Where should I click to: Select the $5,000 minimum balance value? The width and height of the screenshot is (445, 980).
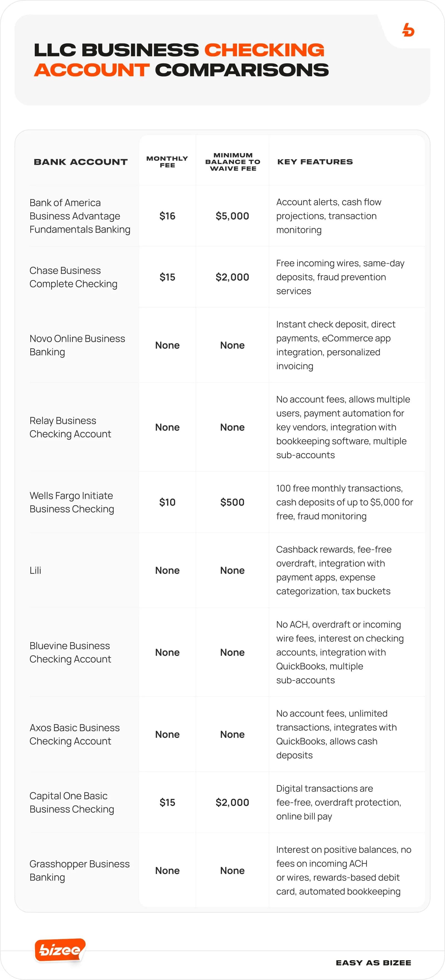point(232,216)
